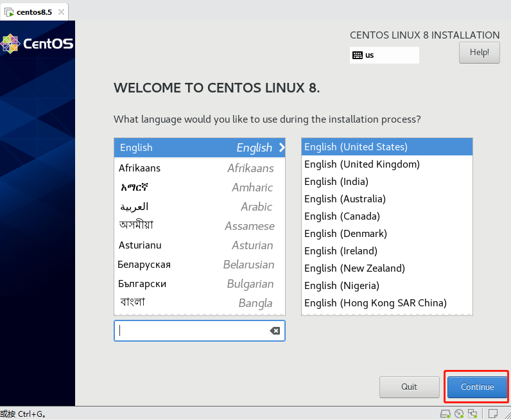Click the keyboard icon beside us
511x420 pixels.
click(357, 55)
